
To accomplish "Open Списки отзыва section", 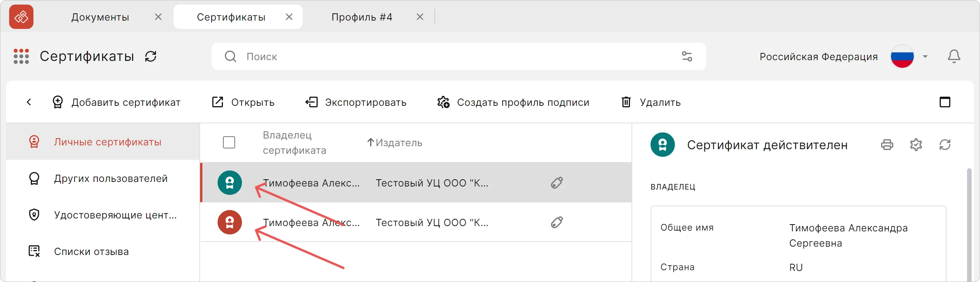I will (x=103, y=251).
